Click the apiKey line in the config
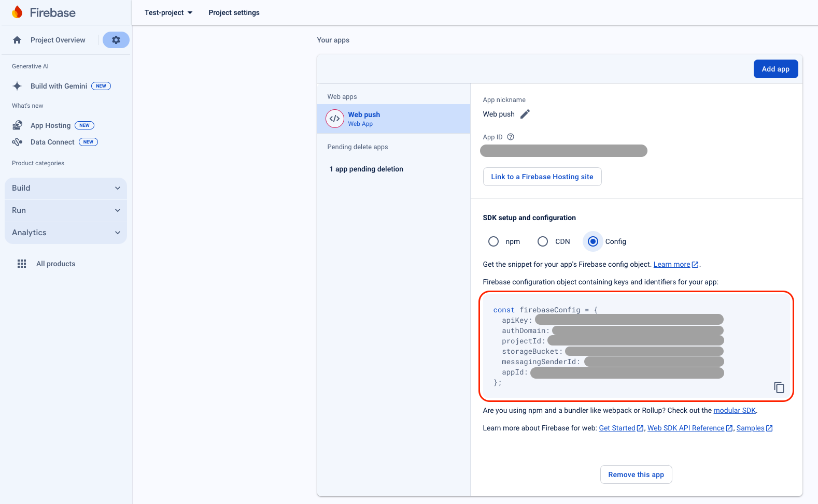Viewport: 818px width, 504px height. pos(612,320)
